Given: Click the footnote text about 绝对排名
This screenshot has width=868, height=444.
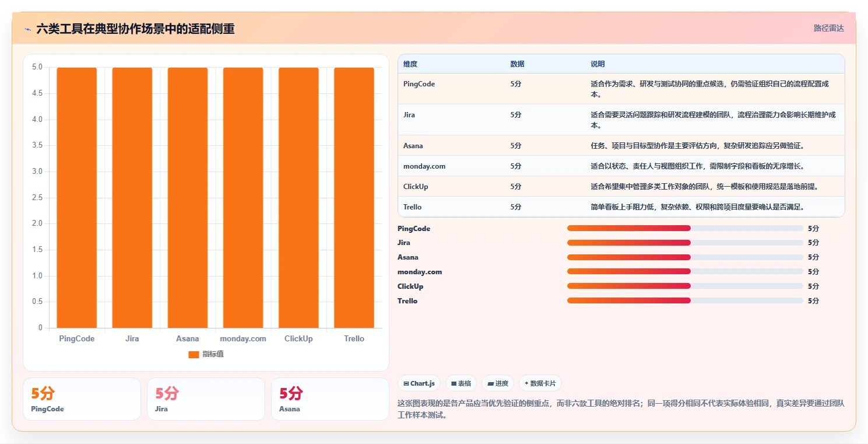Looking at the screenshot, I should (621, 409).
